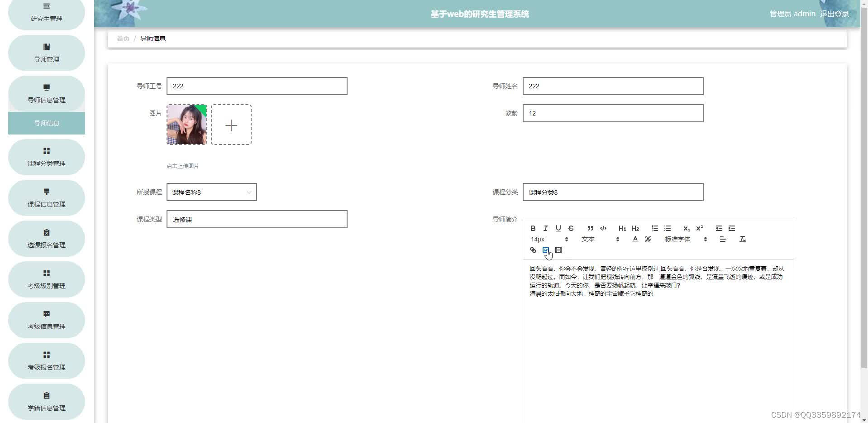Open the text alignment options
This screenshot has height=423, width=868.
click(723, 239)
